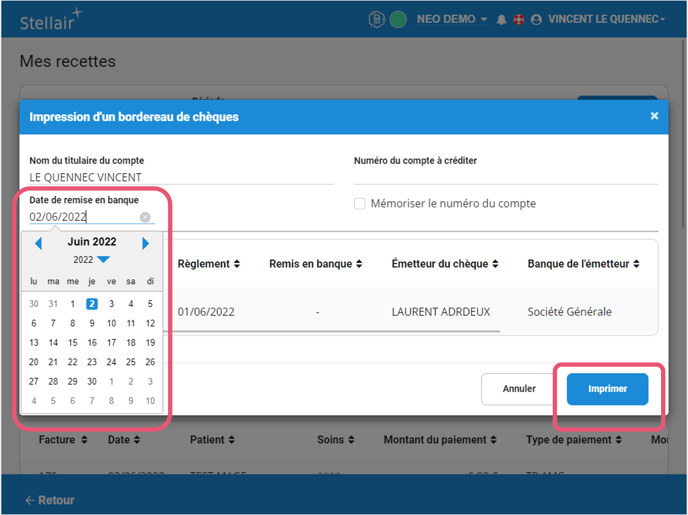Open the year 2022 dropdown in the calendar
688x515 pixels.
(x=91, y=260)
